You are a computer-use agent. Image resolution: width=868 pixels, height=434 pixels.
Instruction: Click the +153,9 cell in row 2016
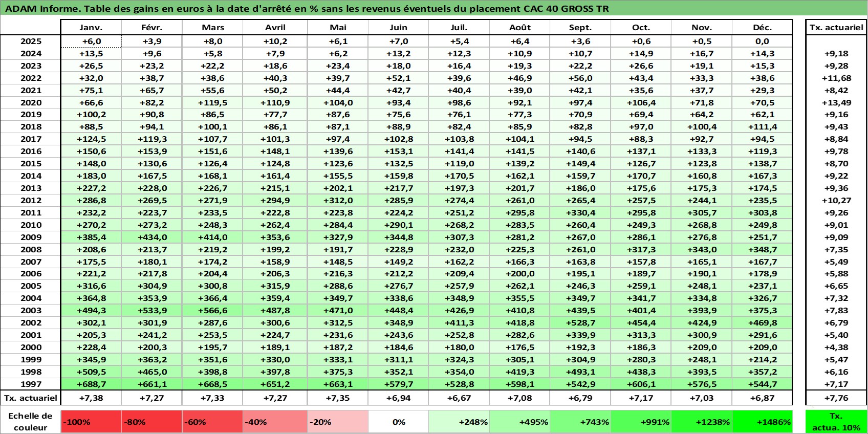tap(152, 151)
